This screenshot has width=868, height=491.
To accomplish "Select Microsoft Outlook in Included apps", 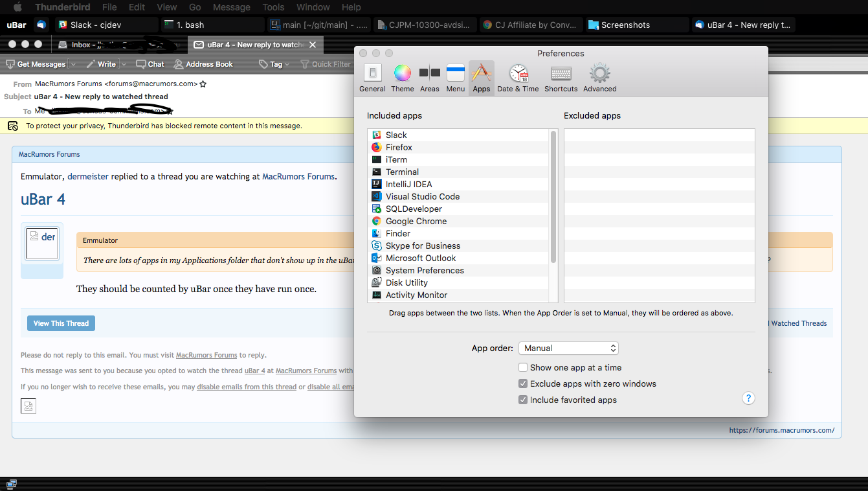I will (458, 258).
